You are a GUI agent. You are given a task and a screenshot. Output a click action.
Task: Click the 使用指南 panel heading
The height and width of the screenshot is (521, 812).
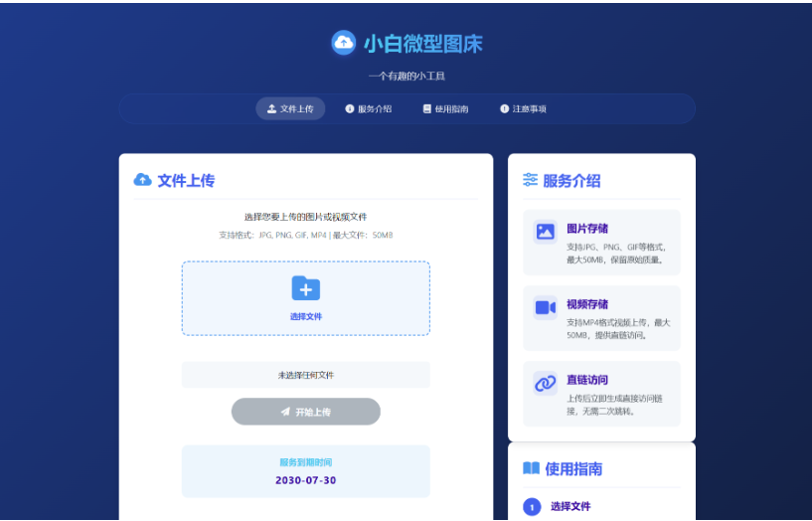pyautogui.click(x=573, y=469)
